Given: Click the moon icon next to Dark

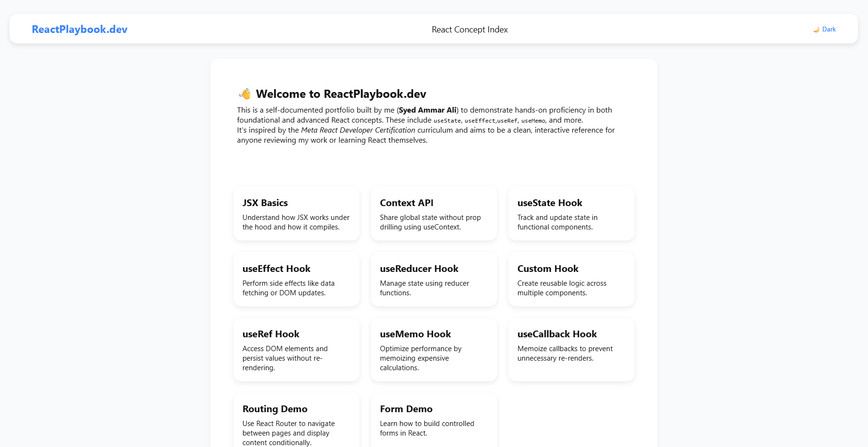Looking at the screenshot, I should tap(816, 29).
